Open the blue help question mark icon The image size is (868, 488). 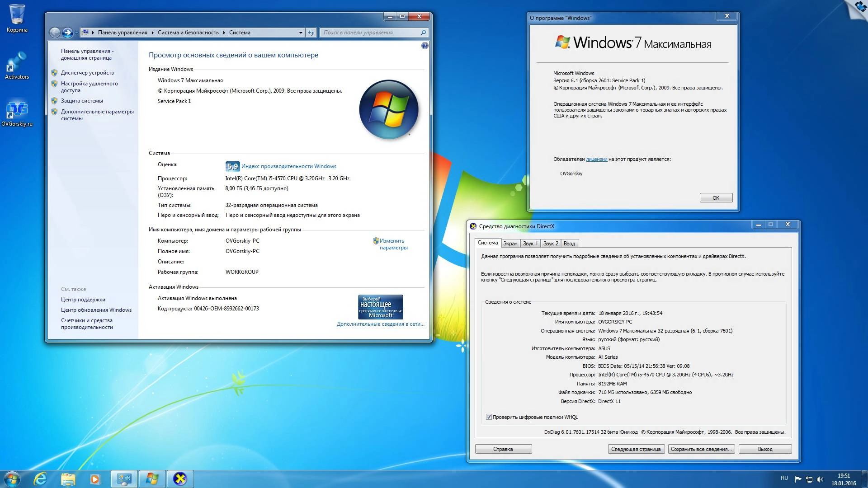click(425, 46)
